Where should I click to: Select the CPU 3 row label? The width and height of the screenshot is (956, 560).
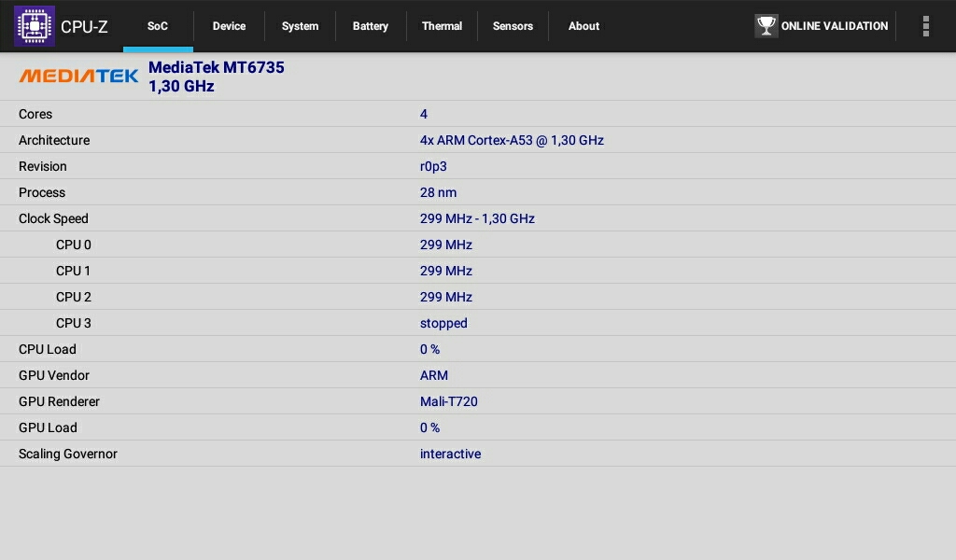point(73,324)
